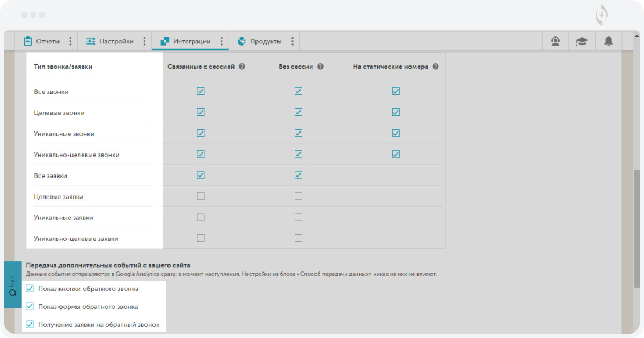Image resolution: width=644 pixels, height=338 pixels.
Task: Click the Тип звонка/заявки column header
Action: [63, 67]
